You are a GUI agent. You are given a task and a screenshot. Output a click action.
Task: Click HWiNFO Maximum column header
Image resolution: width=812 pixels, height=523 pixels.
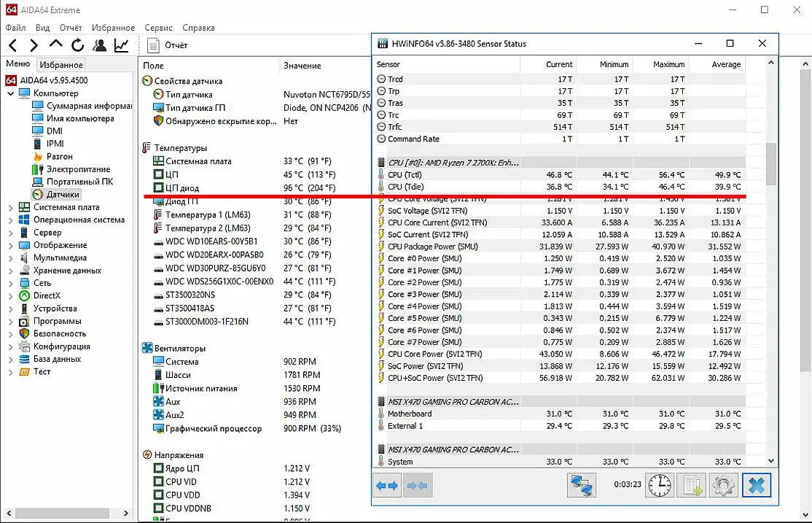661,64
